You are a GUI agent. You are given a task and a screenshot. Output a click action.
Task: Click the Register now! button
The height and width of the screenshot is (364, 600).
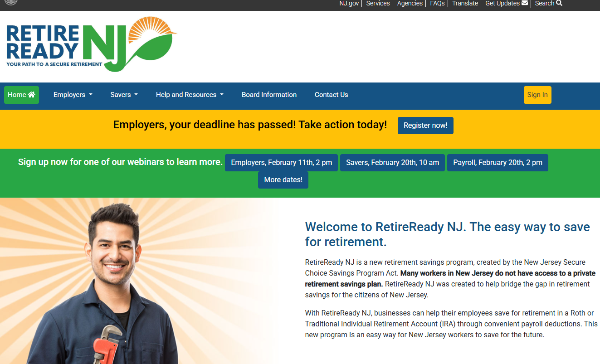(x=425, y=125)
